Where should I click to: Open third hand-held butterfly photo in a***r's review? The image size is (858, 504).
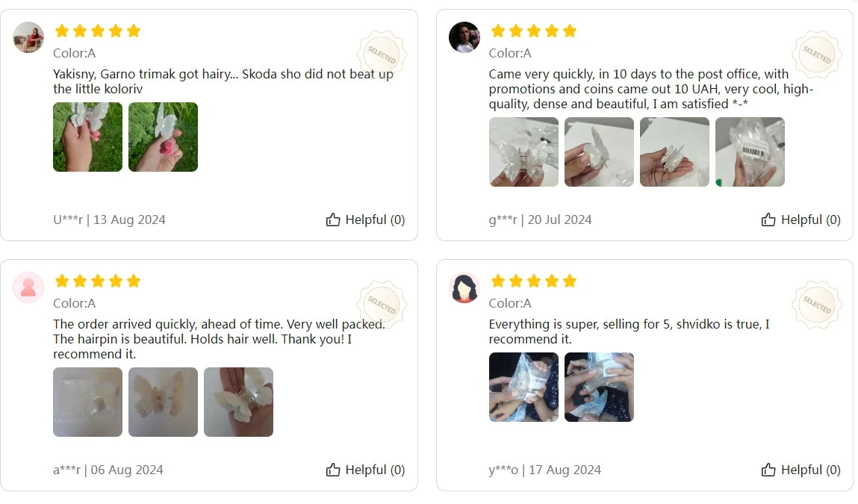[x=238, y=402]
